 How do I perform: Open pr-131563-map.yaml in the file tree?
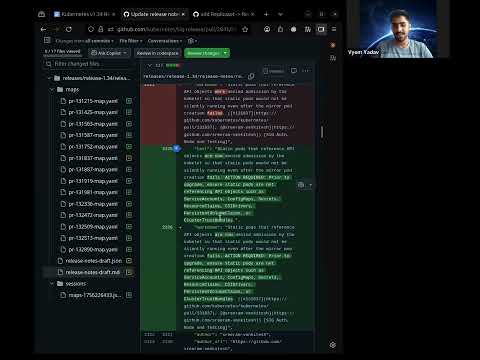pyautogui.click(x=93, y=124)
